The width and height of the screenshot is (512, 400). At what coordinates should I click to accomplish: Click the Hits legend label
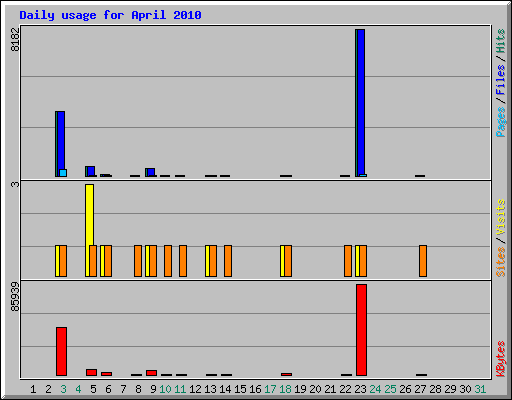[501, 41]
